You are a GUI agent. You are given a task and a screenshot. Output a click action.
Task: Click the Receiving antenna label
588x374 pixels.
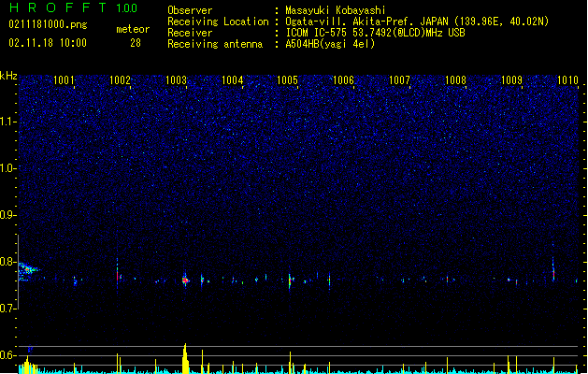[x=215, y=44]
